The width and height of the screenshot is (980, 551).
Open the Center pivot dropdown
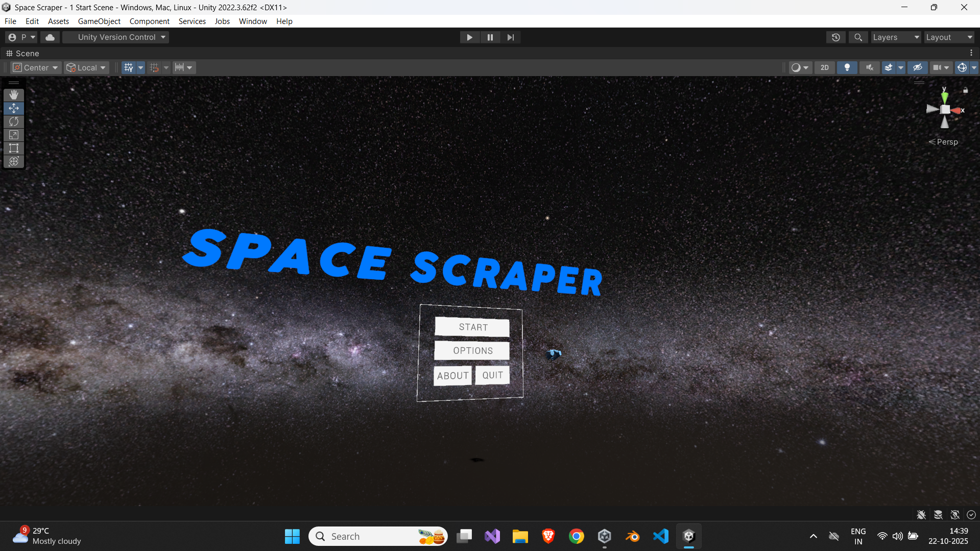coord(36,67)
